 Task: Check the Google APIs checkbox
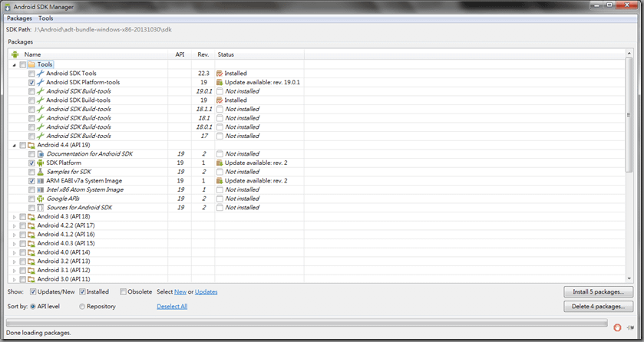coord(31,199)
